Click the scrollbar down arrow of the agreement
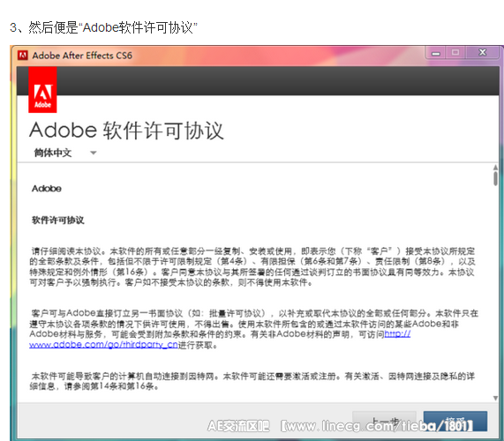Screen dimensions: 504x441 495,398
